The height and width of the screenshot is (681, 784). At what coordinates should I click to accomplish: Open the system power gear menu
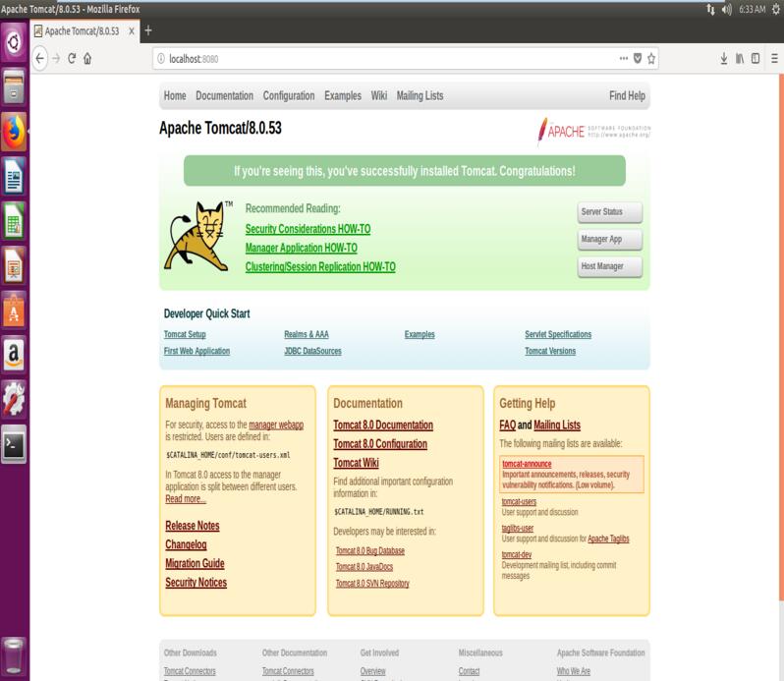[x=775, y=9]
